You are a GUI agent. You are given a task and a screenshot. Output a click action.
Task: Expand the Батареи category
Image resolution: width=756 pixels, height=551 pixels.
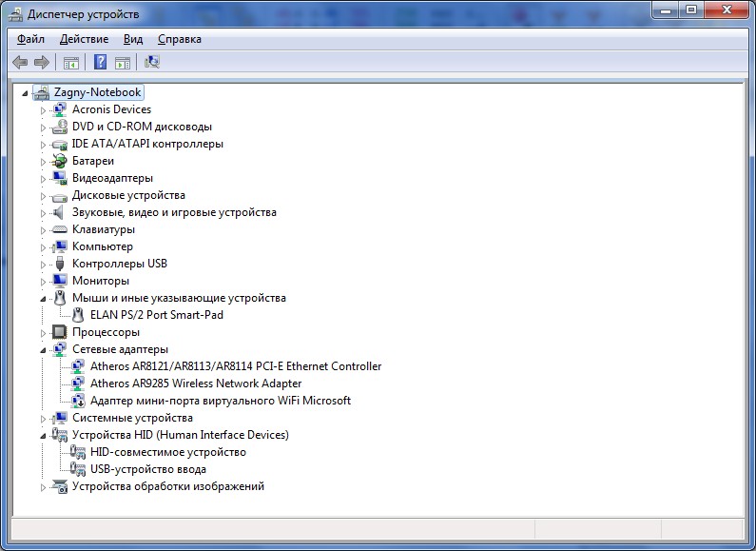(x=43, y=162)
